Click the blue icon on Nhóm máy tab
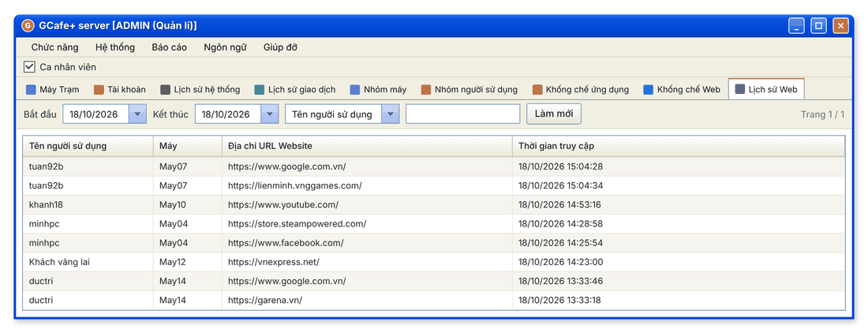Screen dimensions: 868x333 [355, 90]
